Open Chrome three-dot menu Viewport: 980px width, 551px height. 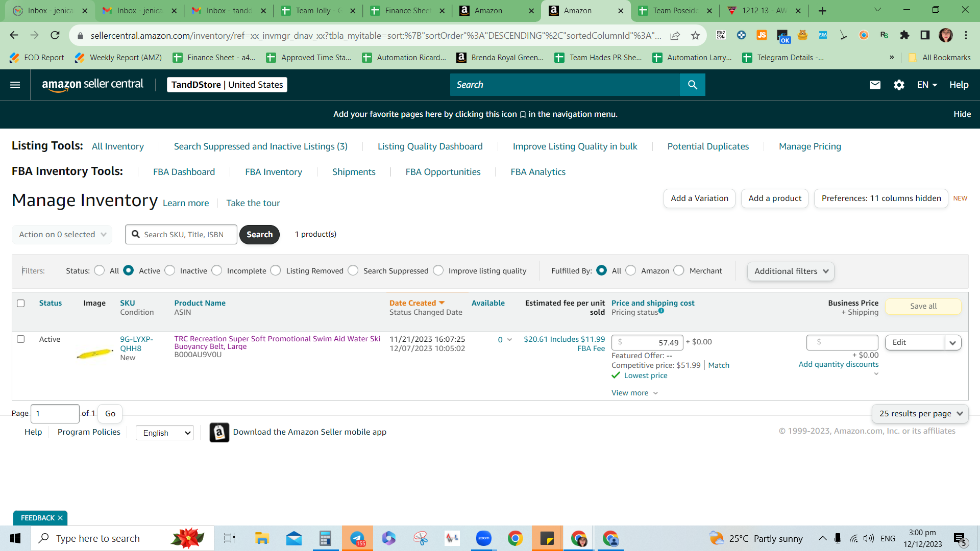tap(966, 35)
